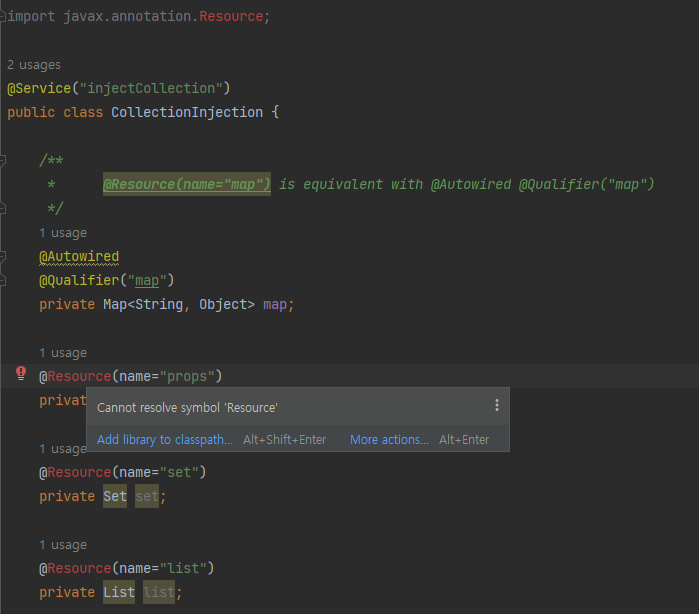This screenshot has width=699, height=614.
Task: Click the list field variable name
Action: point(159,592)
